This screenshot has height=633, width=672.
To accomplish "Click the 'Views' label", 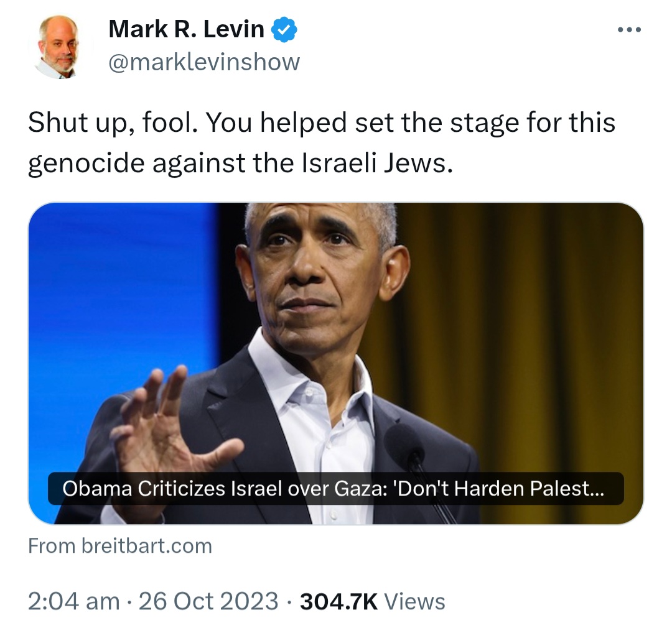I will [414, 601].
